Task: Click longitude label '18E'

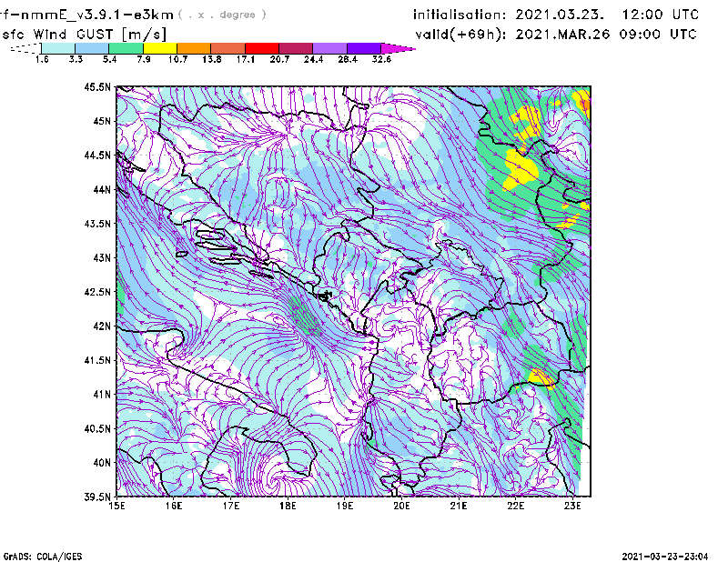Action: [288, 506]
